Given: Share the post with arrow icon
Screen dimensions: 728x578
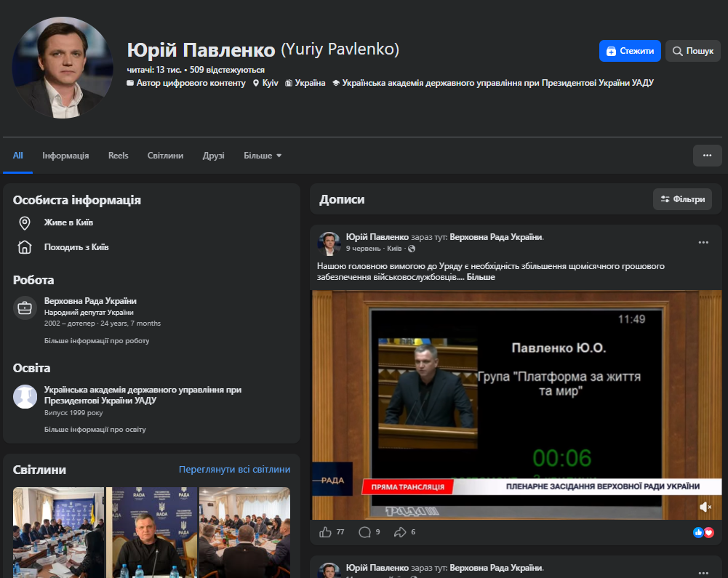Looking at the screenshot, I should pos(400,532).
